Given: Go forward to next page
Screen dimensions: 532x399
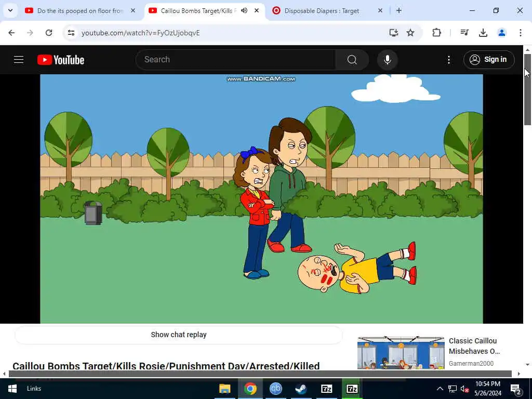Looking at the screenshot, I should (x=30, y=33).
